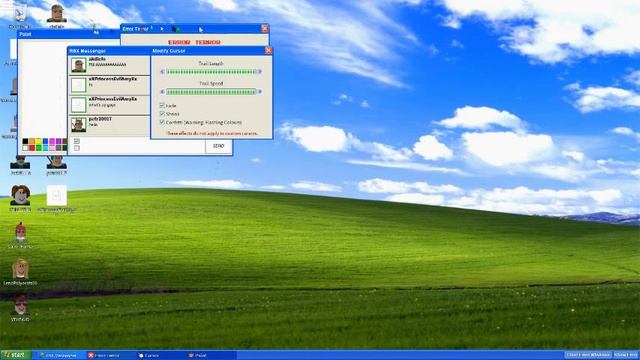
Task: Click right arrow of Trail Length slider
Action: pos(260,72)
